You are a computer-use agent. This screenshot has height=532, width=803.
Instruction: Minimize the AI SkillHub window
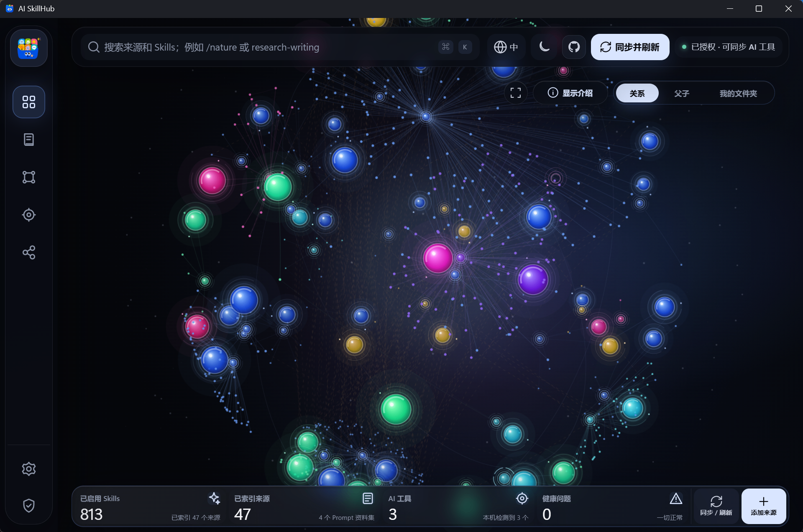click(730, 9)
